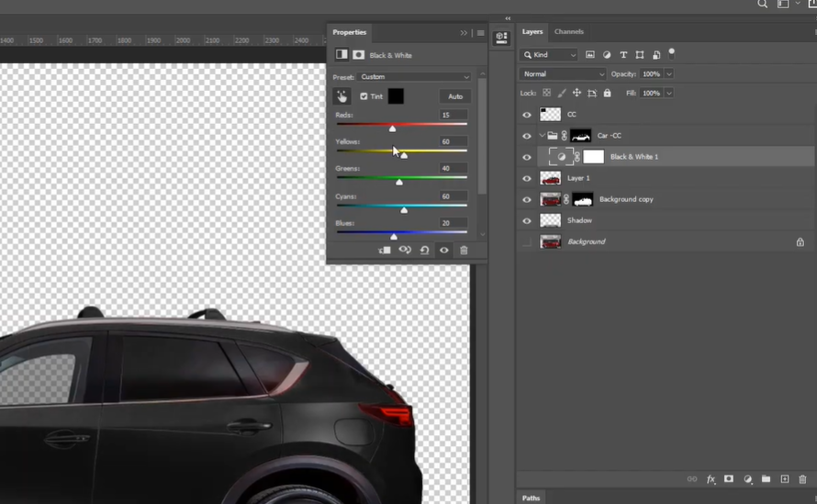Image resolution: width=817 pixels, height=504 pixels.
Task: Switch to the Layers tab
Action: [532, 32]
